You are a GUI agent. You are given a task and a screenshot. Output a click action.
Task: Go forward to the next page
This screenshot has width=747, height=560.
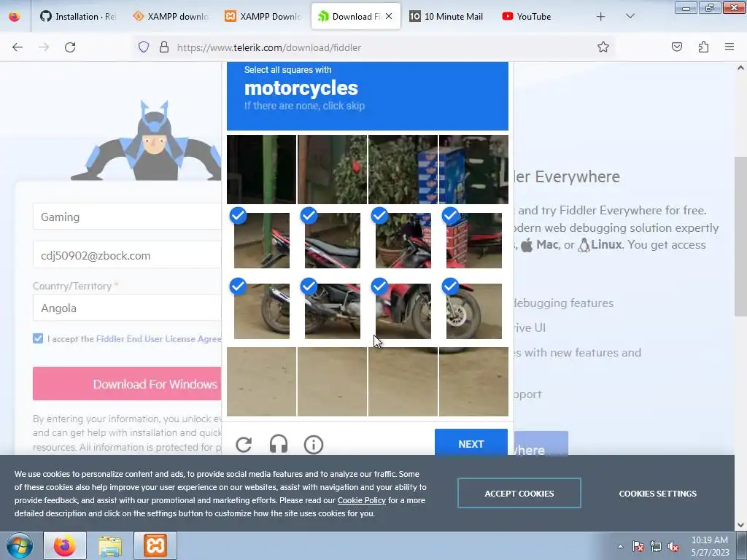tap(44, 47)
